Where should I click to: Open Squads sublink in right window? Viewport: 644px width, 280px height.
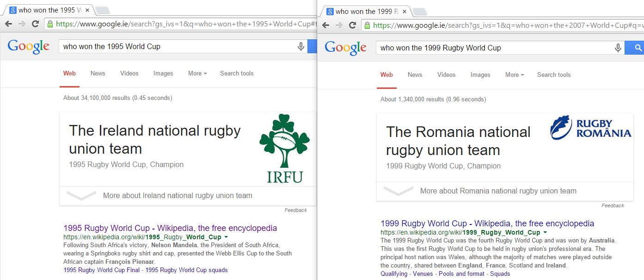pos(500,274)
